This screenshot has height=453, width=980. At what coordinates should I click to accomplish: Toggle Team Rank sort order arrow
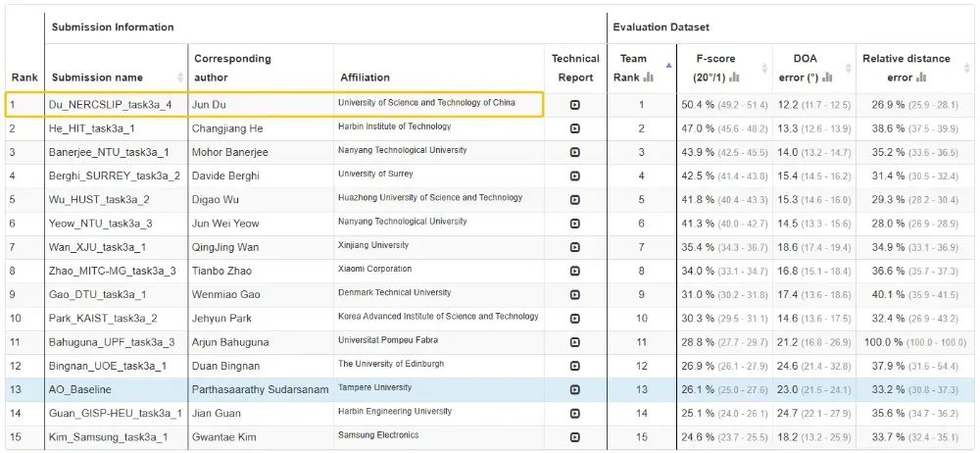[x=669, y=65]
